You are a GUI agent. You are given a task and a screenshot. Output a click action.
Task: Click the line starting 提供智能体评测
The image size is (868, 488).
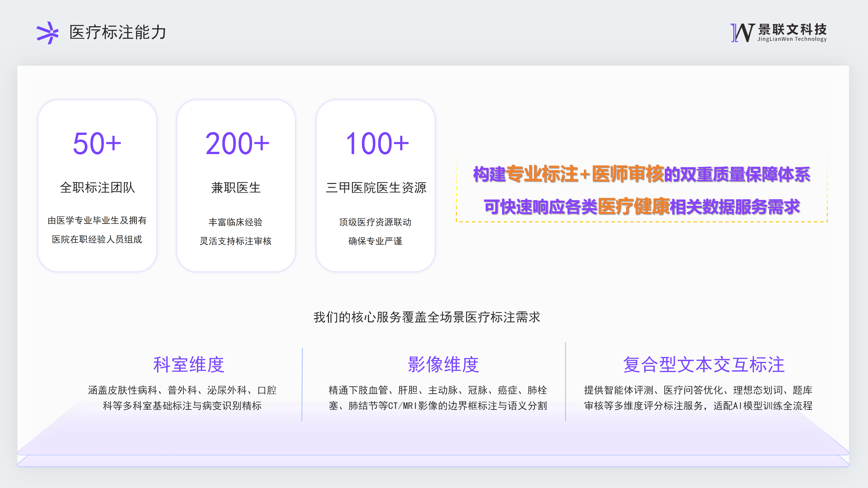(x=698, y=390)
